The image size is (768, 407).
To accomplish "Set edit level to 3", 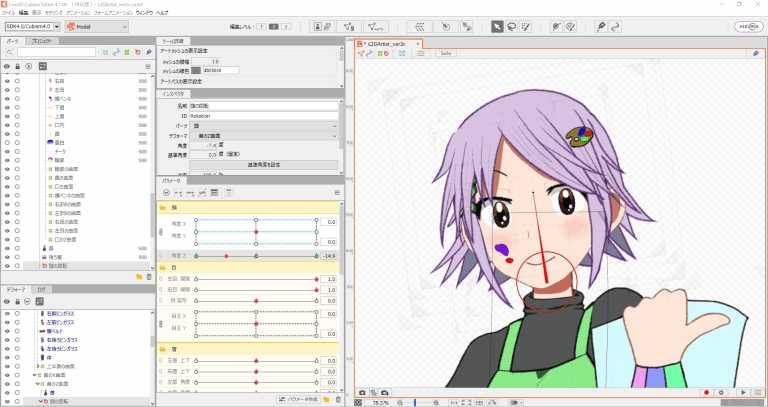I will [x=286, y=26].
